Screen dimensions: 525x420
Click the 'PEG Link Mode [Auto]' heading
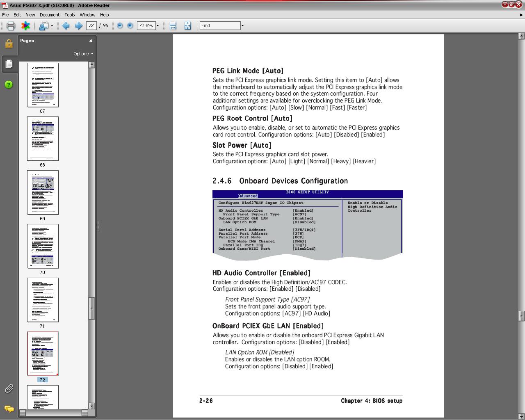[x=248, y=71]
